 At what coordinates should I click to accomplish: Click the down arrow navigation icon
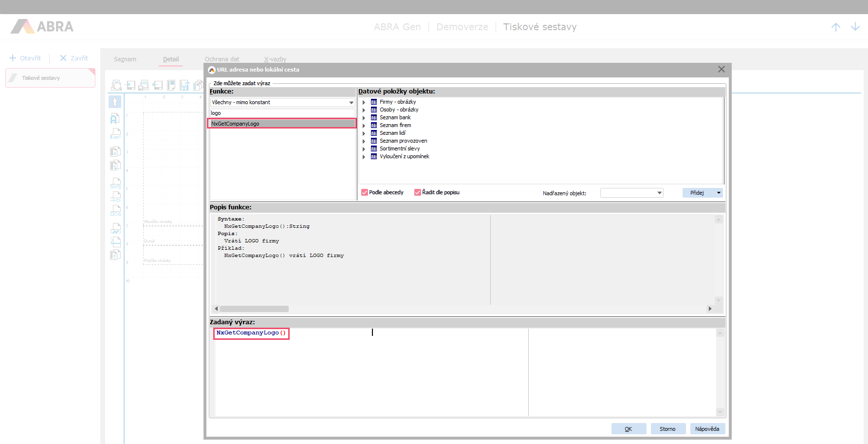(855, 27)
